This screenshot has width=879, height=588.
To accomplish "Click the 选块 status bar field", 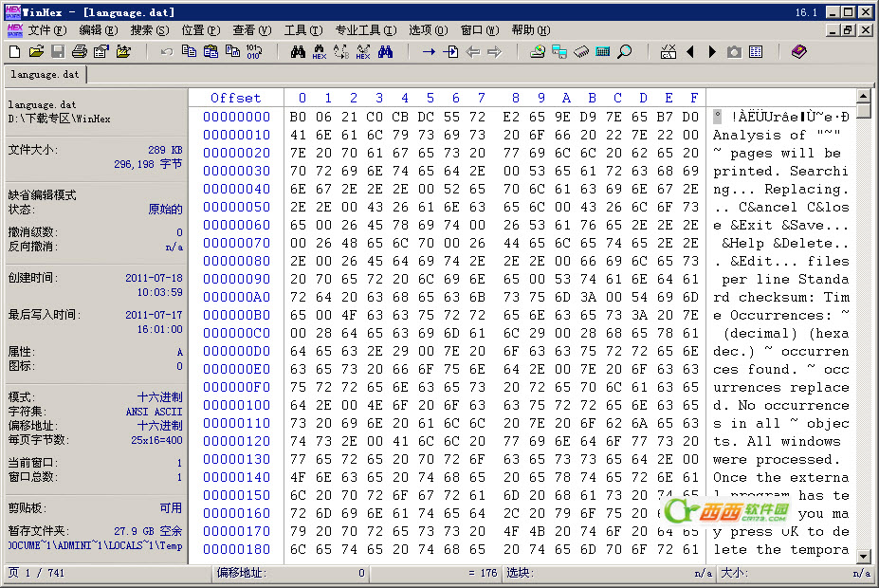I will pyautogui.click(x=610, y=573).
